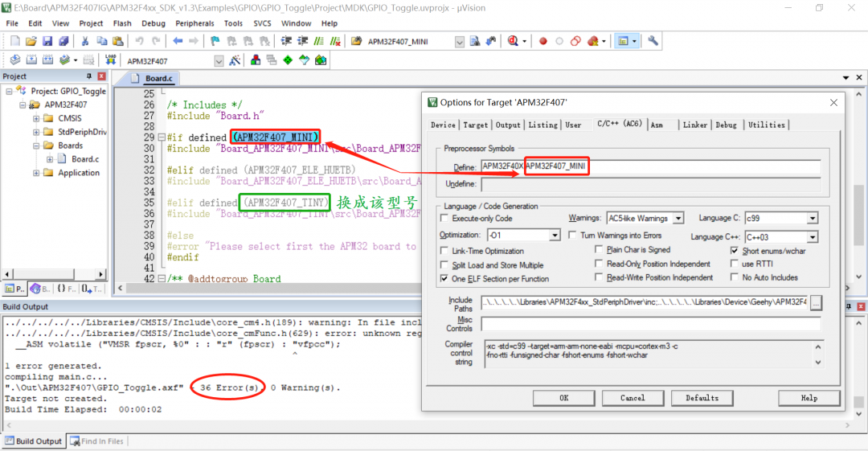The image size is (868, 451).
Task: Enable Turn Warnings into Errors checkbox
Action: pyautogui.click(x=572, y=235)
